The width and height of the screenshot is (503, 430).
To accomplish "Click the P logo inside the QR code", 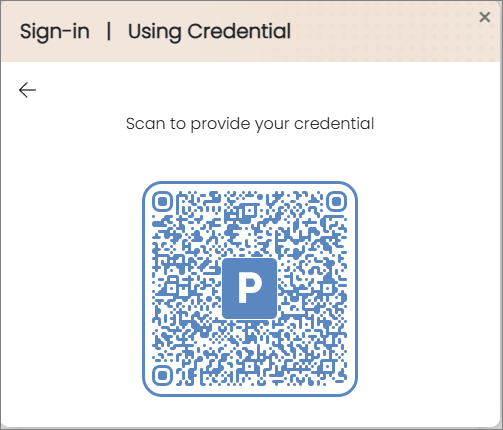I will 249,288.
